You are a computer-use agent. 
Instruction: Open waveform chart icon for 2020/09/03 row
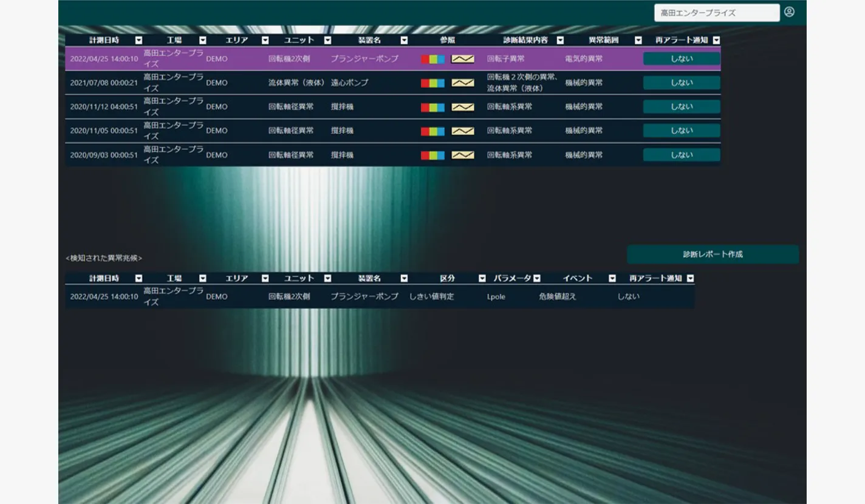click(463, 155)
